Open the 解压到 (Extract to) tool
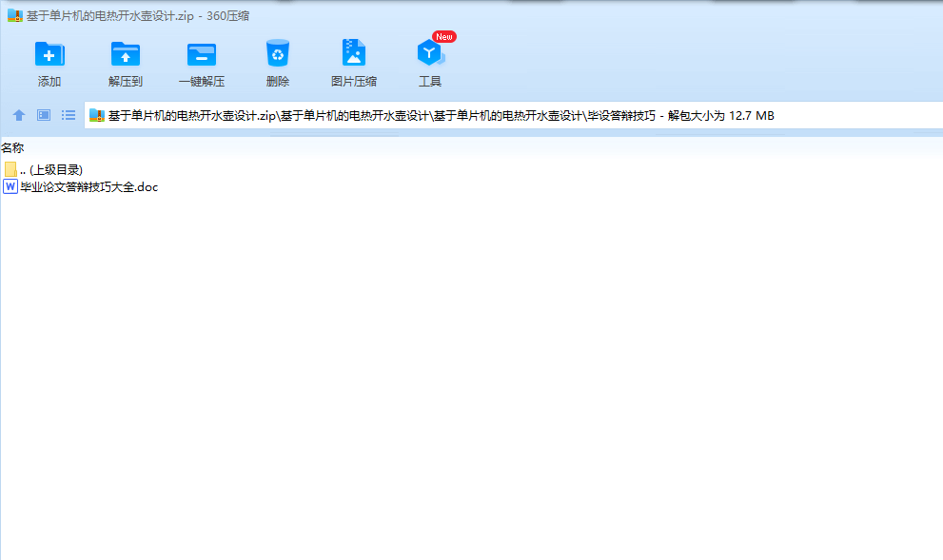 pos(125,63)
